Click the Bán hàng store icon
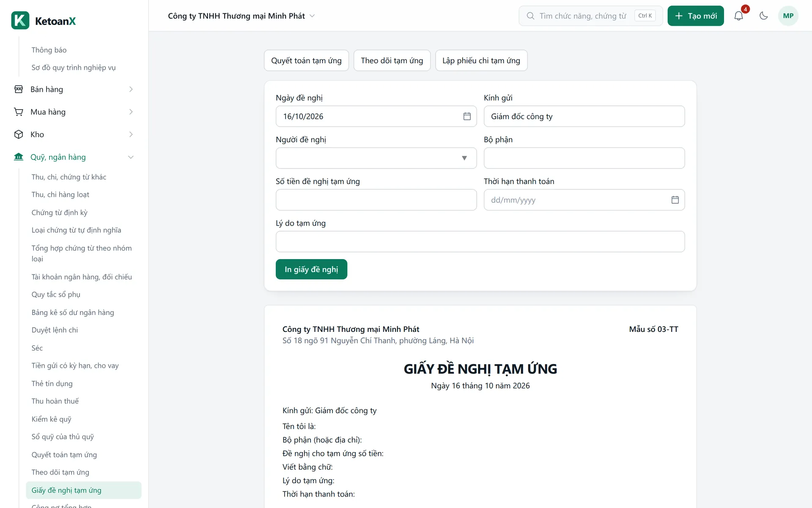 tap(19, 89)
